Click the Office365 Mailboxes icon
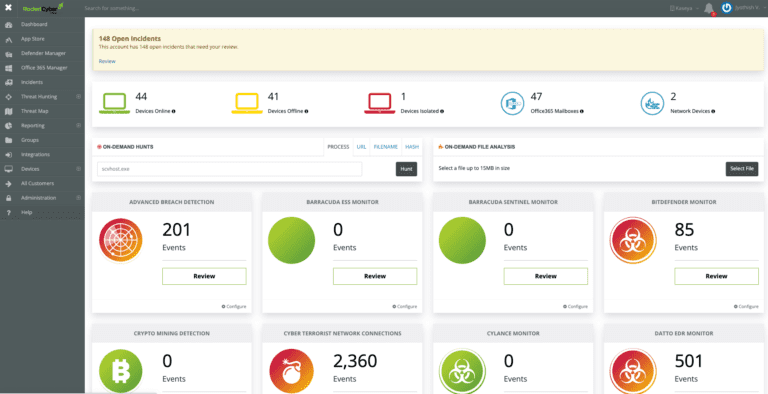 pos(512,103)
